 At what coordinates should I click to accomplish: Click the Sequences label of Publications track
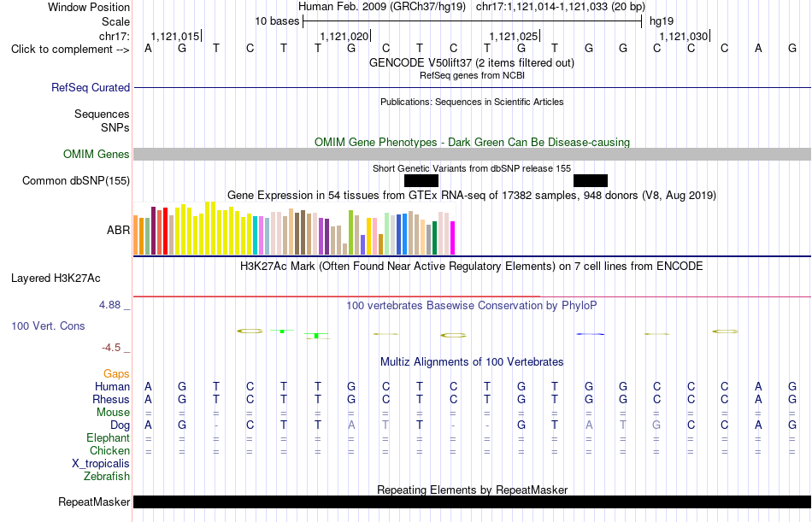[x=102, y=114]
